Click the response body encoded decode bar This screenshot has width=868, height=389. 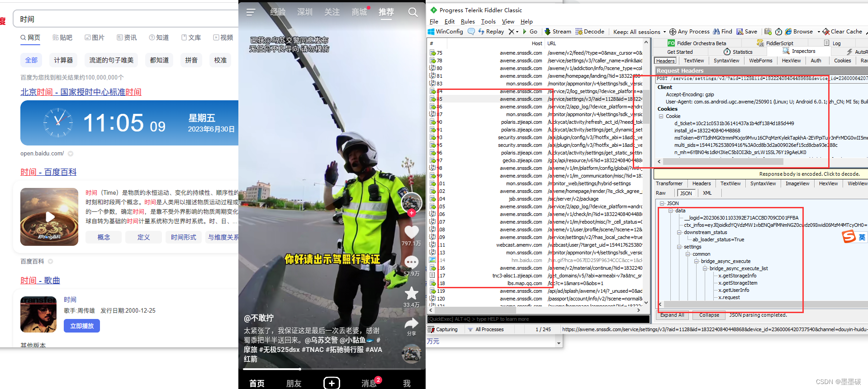760,174
